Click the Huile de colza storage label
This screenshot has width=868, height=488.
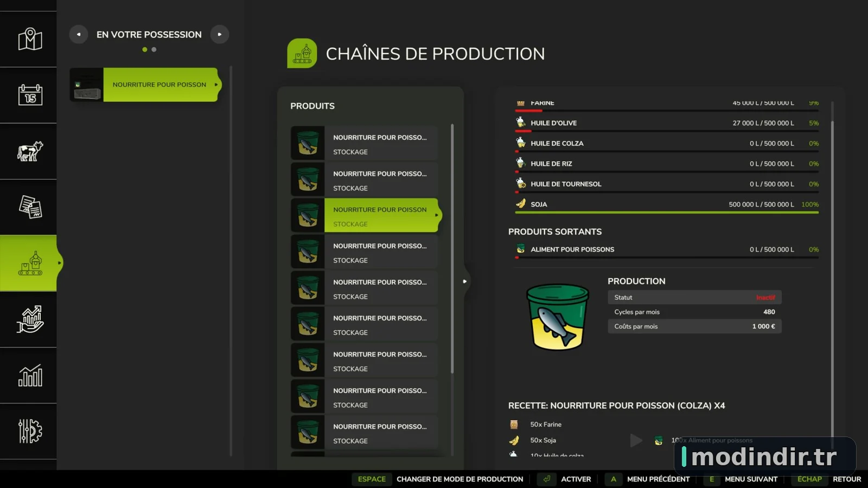point(557,144)
